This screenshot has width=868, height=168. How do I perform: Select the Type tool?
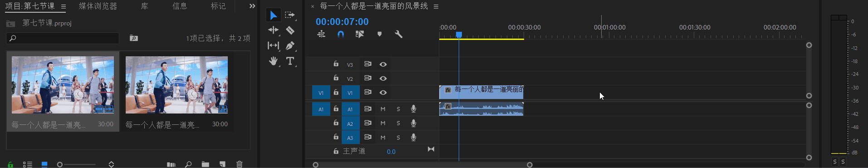click(x=290, y=61)
